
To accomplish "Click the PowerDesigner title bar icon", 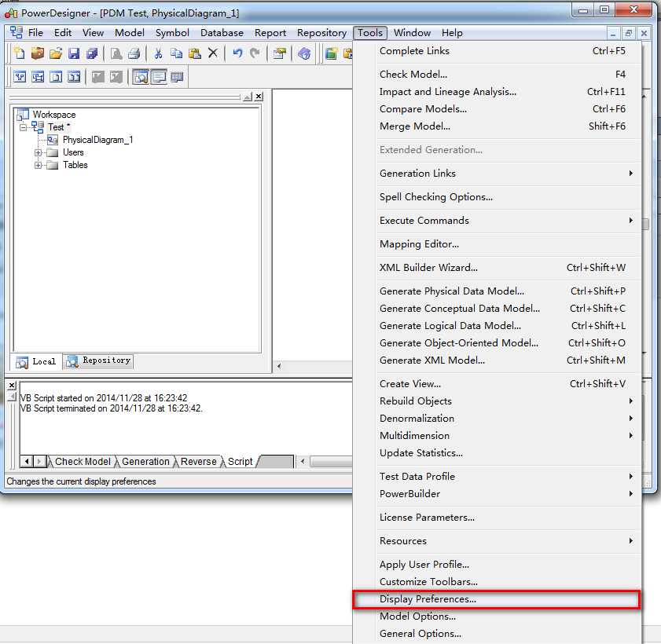I will (11, 13).
